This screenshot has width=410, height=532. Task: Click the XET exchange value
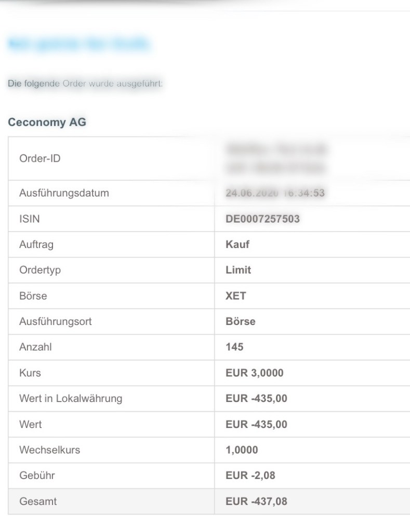pyautogui.click(x=236, y=296)
